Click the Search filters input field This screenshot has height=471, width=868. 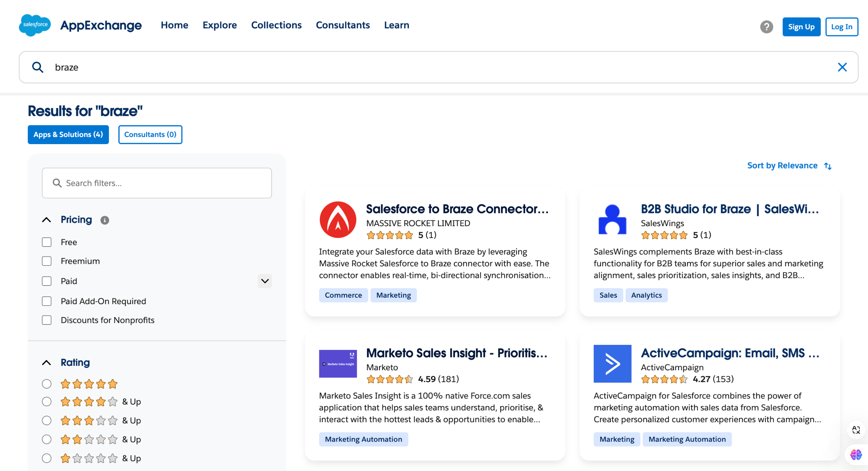pyautogui.click(x=157, y=183)
